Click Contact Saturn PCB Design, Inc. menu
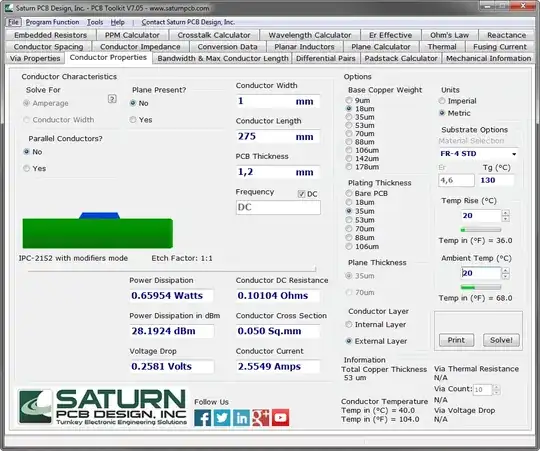The image size is (540, 451). (188, 22)
